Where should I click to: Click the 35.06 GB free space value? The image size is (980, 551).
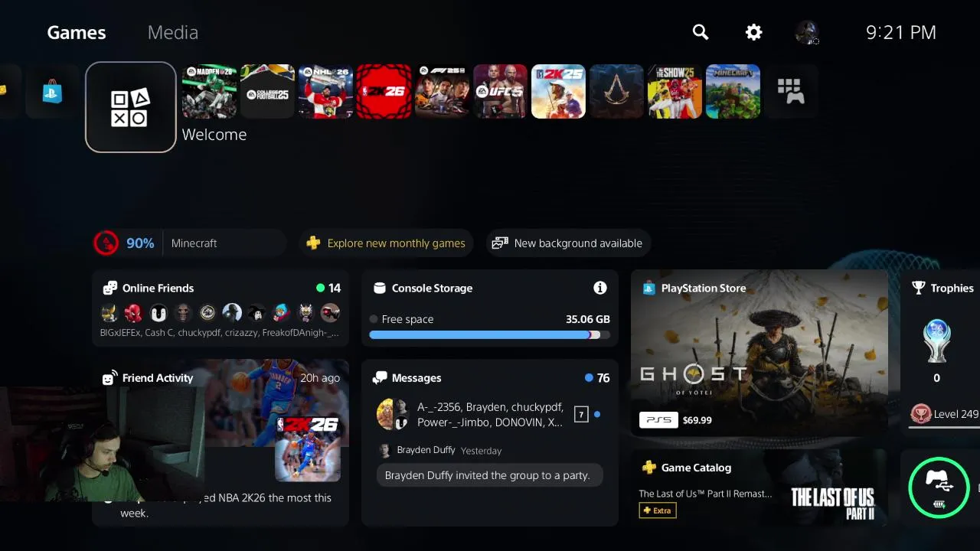tap(588, 319)
